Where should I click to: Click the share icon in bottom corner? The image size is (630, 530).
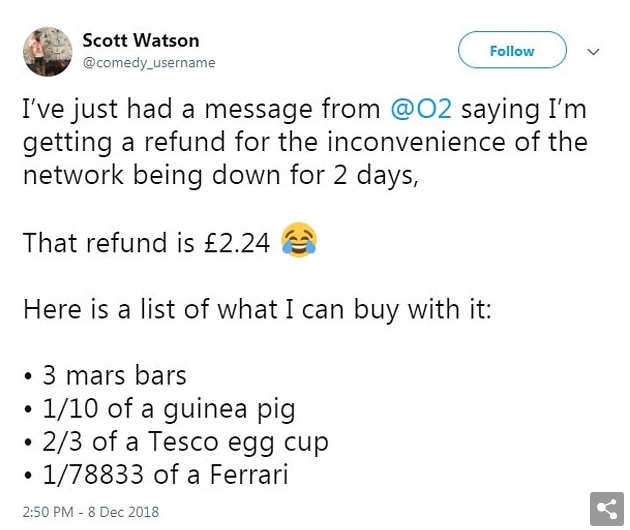(x=607, y=509)
